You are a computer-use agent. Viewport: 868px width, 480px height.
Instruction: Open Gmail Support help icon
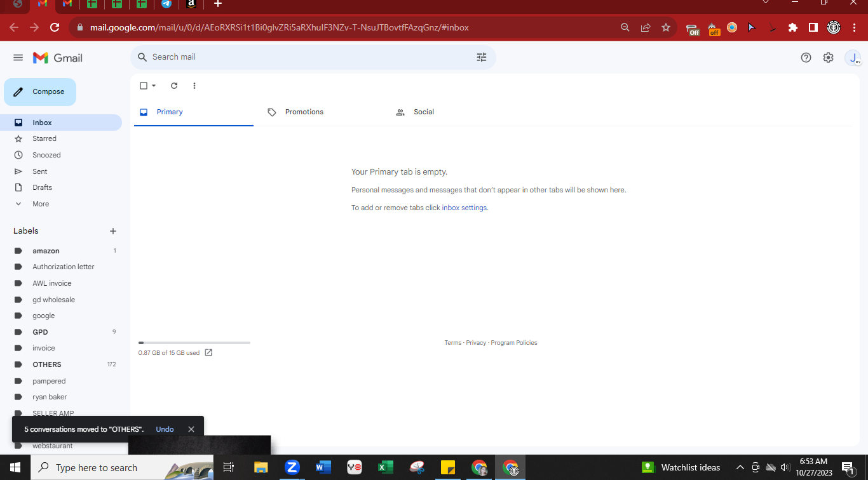click(806, 58)
